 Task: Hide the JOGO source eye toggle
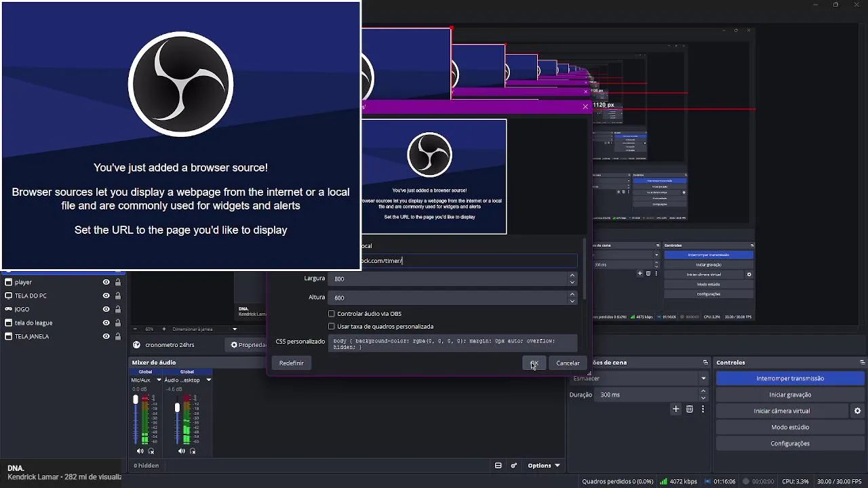[106, 309]
